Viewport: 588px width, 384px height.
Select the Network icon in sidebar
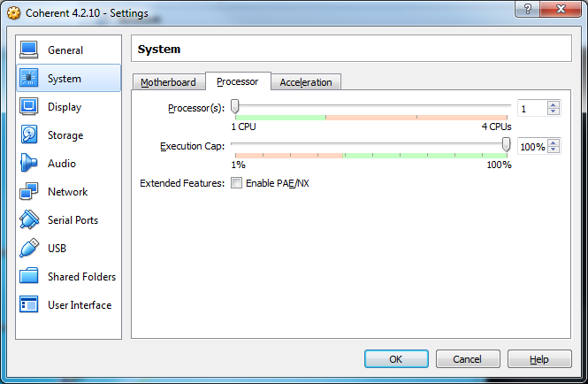29,192
